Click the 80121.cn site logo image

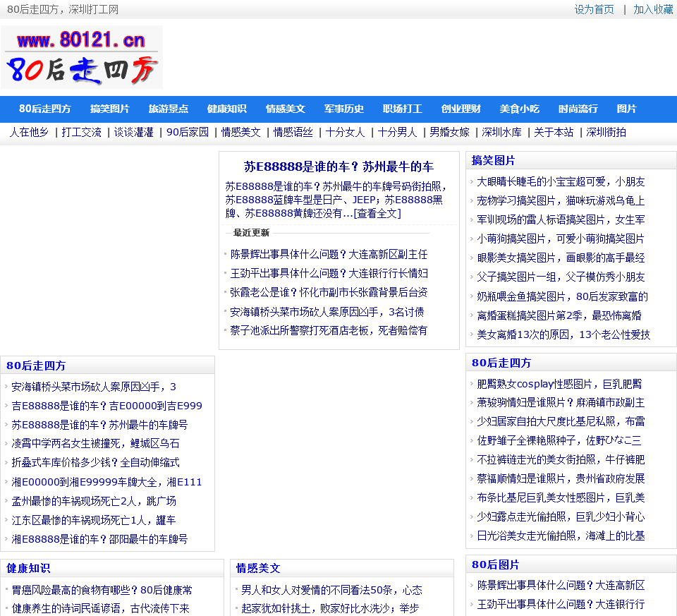(82, 57)
